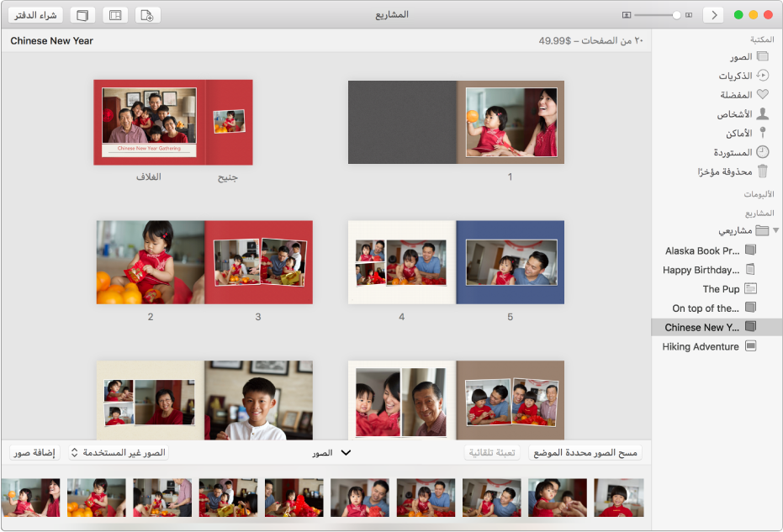783x532 pixels.
Task: Click the add page toolbar icon
Action: 147,15
